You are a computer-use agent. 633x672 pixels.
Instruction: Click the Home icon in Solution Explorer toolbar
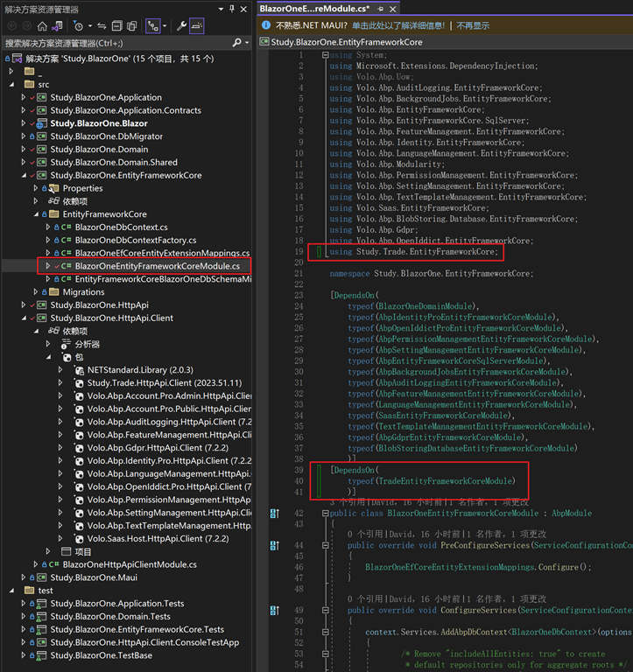click(x=42, y=26)
